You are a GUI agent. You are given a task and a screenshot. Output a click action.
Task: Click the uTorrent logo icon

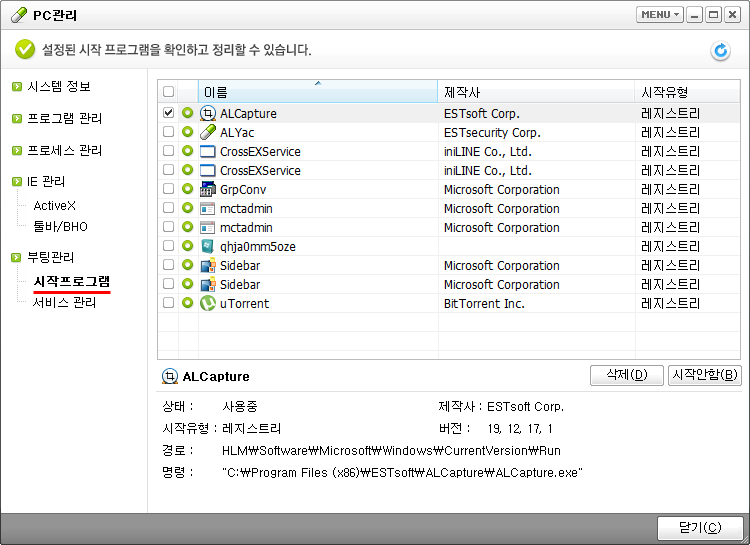(208, 303)
